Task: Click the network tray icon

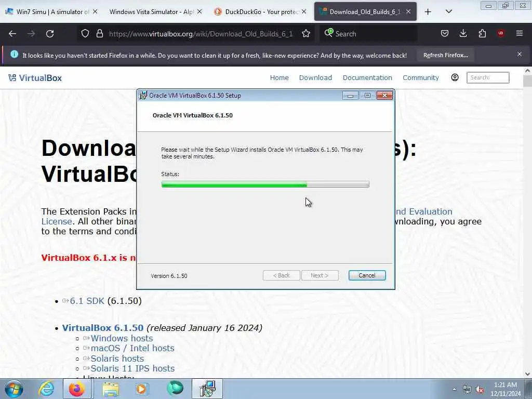Action: (x=467, y=390)
